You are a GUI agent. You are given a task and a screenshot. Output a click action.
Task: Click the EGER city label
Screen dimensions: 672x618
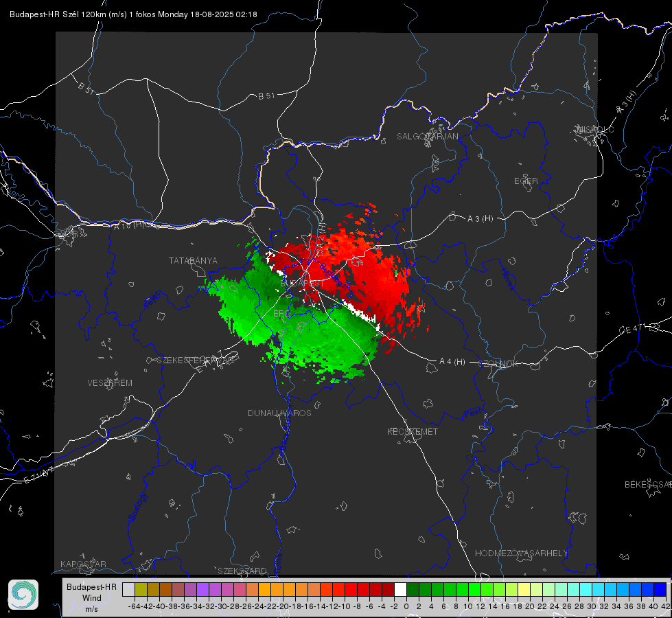(x=526, y=181)
